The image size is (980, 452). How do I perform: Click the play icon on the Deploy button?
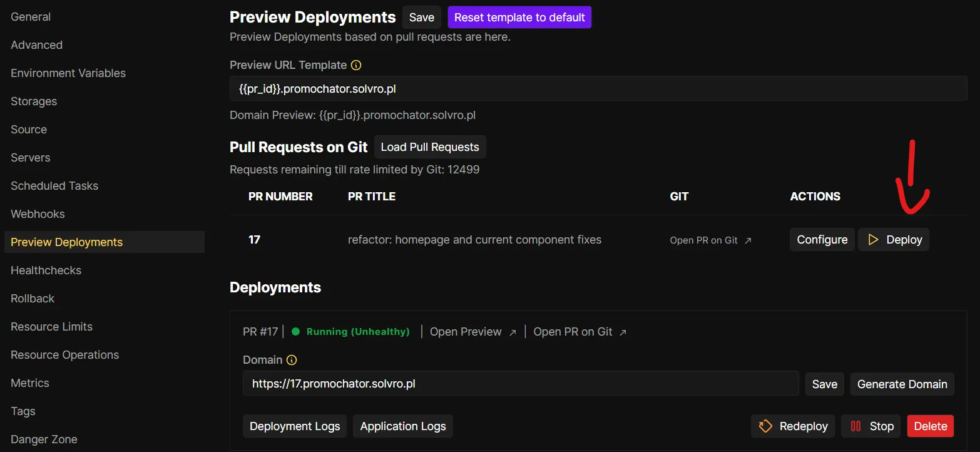(873, 240)
